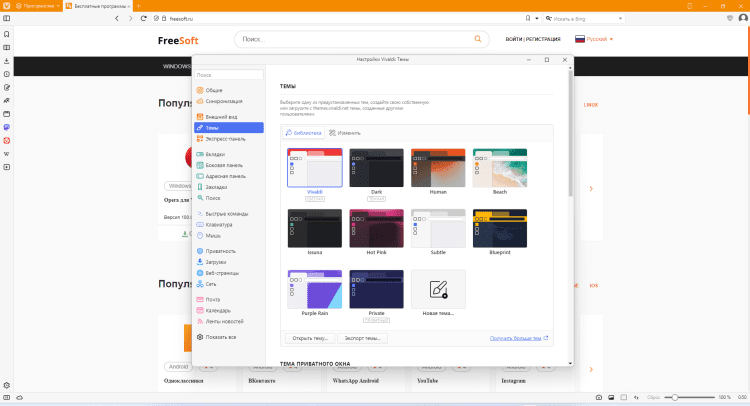This screenshot has width=750, height=406.
Task: Open the Bookmarks panel in the sidebar
Action: click(x=7, y=34)
